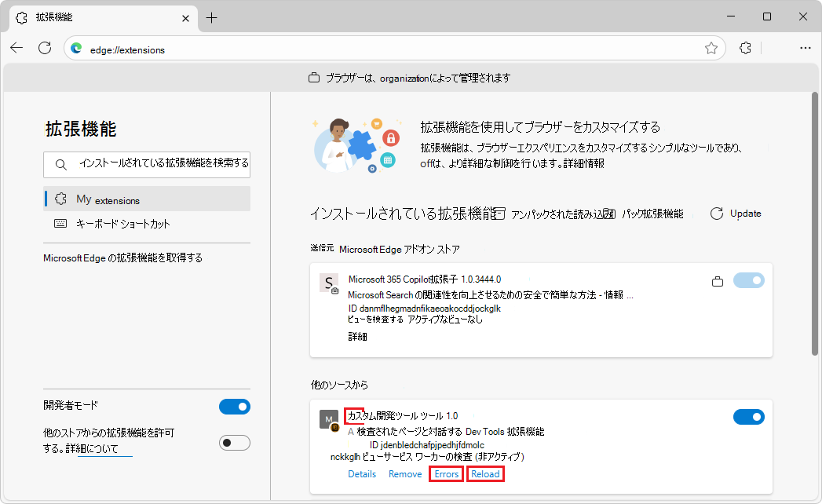Click the ID jdenbledchafpjpedhjfdmolc text
Viewport: 822px width, 504px height.
[427, 445]
